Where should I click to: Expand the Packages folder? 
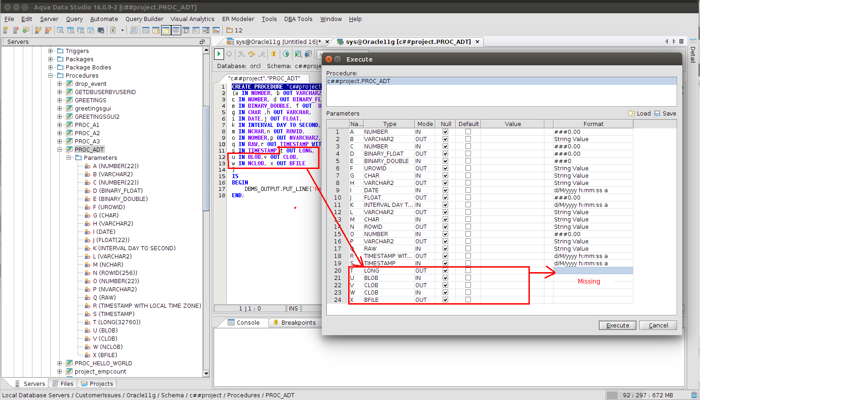[x=50, y=59]
